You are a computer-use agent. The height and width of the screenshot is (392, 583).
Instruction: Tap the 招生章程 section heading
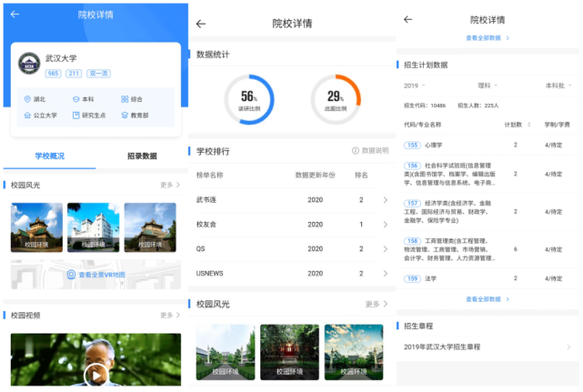[x=418, y=326]
